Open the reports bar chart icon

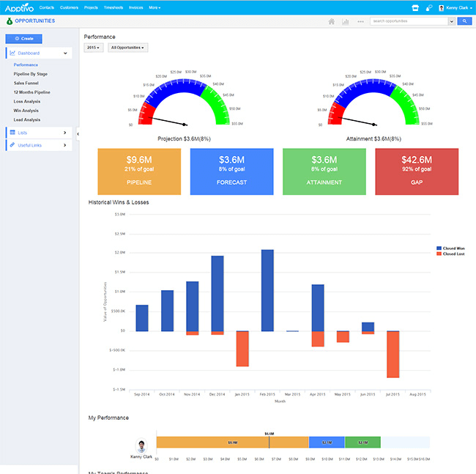pos(345,22)
